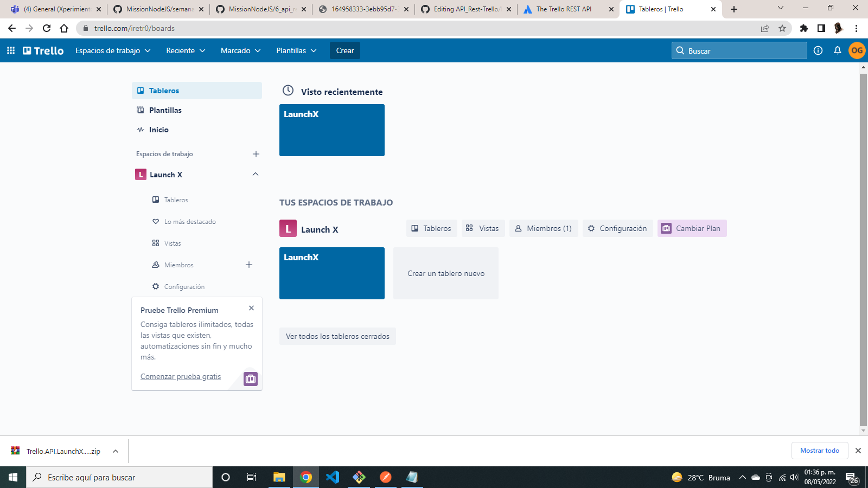The image size is (868, 488).
Task: Select Tableros in the left sidebar
Action: (197, 91)
